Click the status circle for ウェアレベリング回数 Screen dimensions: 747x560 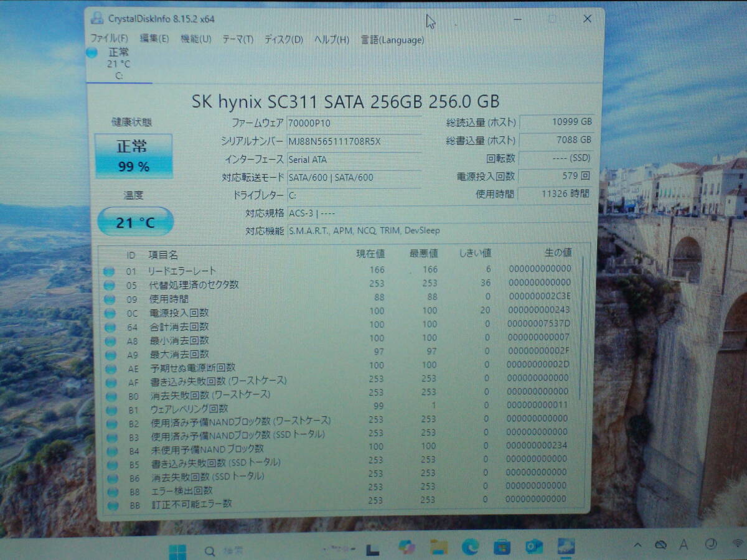click(111, 410)
